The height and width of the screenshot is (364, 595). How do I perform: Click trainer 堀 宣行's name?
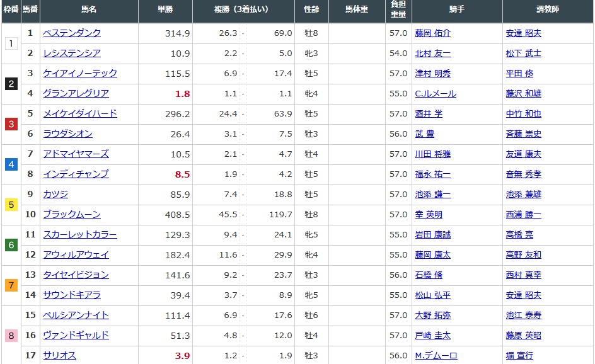click(x=519, y=356)
